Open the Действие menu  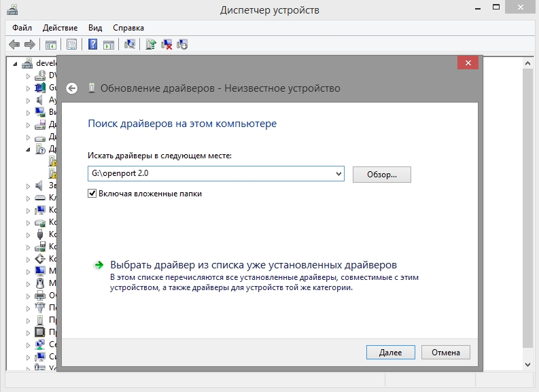(x=60, y=28)
